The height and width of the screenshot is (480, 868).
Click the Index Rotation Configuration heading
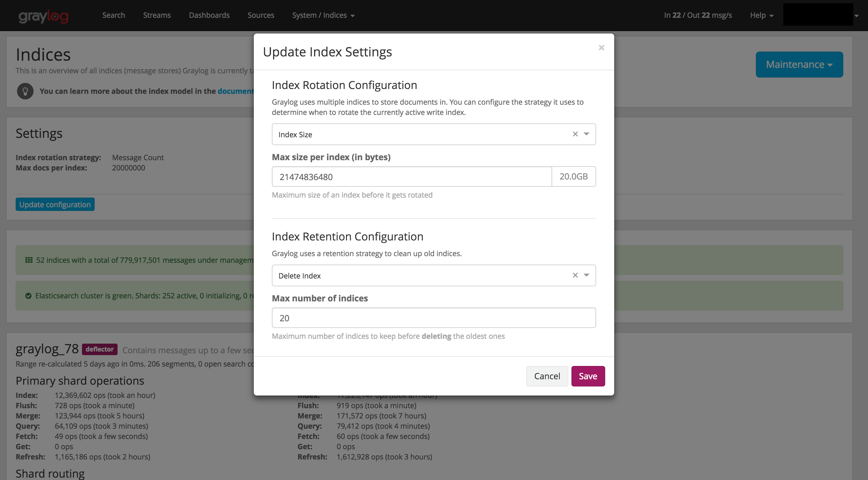(x=344, y=85)
